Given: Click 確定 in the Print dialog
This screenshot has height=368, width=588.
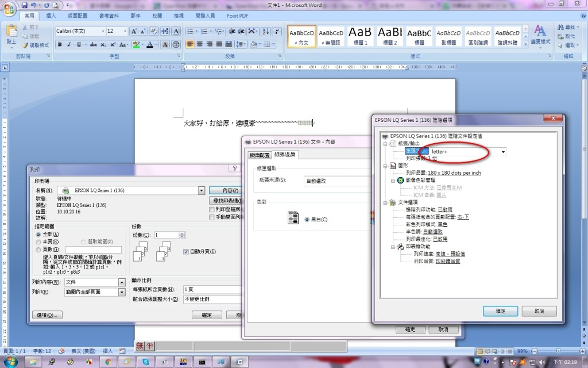Looking at the screenshot, I should click(207, 315).
